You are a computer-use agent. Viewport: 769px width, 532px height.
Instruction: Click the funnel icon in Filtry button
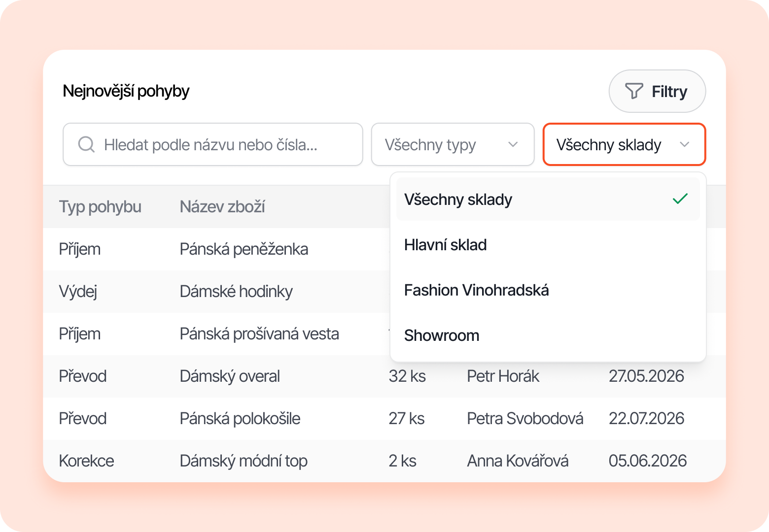point(634,91)
